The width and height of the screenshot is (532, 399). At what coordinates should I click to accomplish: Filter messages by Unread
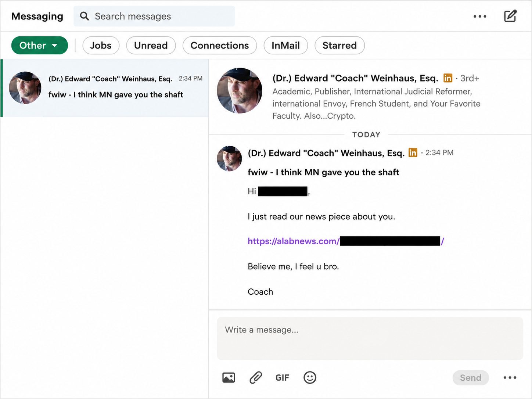151,45
